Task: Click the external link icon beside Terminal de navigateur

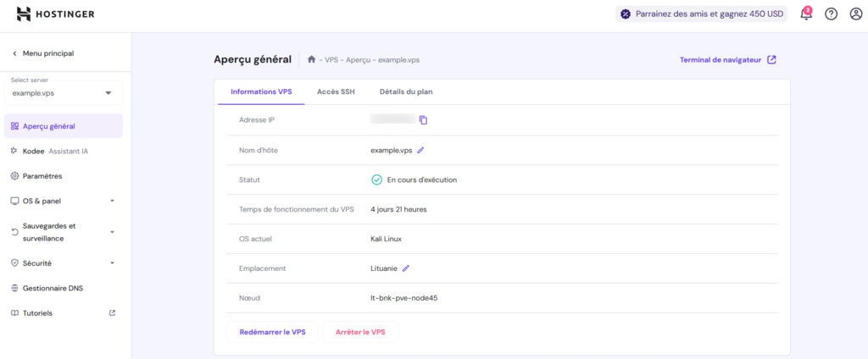Action: point(771,60)
